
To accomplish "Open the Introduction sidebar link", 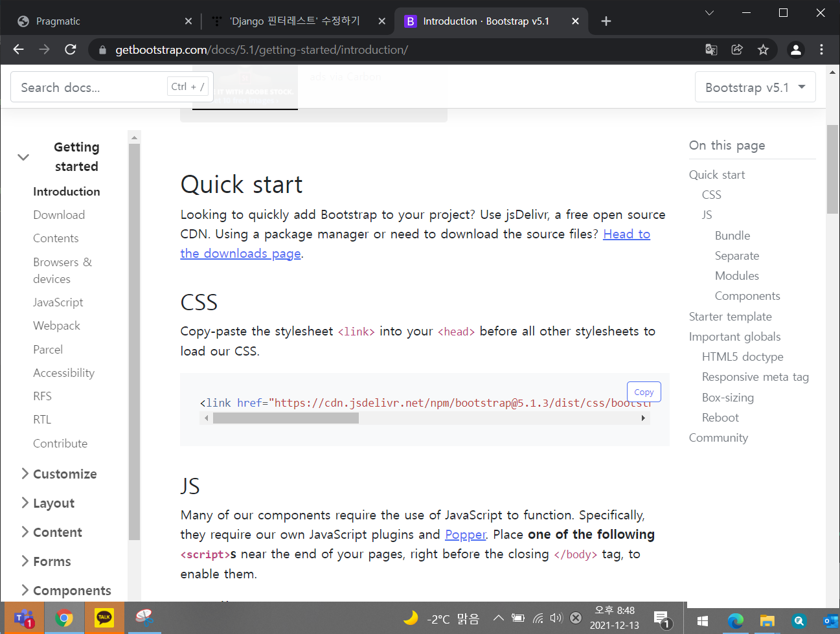I will [x=67, y=192].
